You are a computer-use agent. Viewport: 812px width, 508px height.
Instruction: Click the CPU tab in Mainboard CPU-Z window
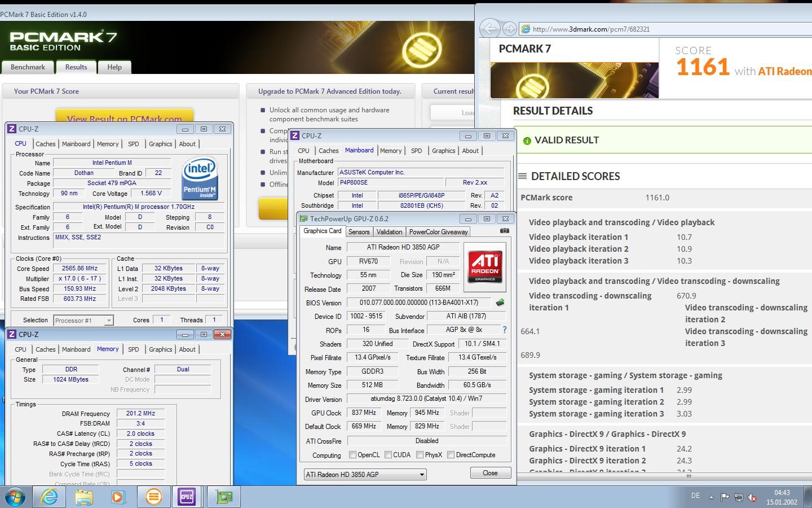(x=303, y=151)
